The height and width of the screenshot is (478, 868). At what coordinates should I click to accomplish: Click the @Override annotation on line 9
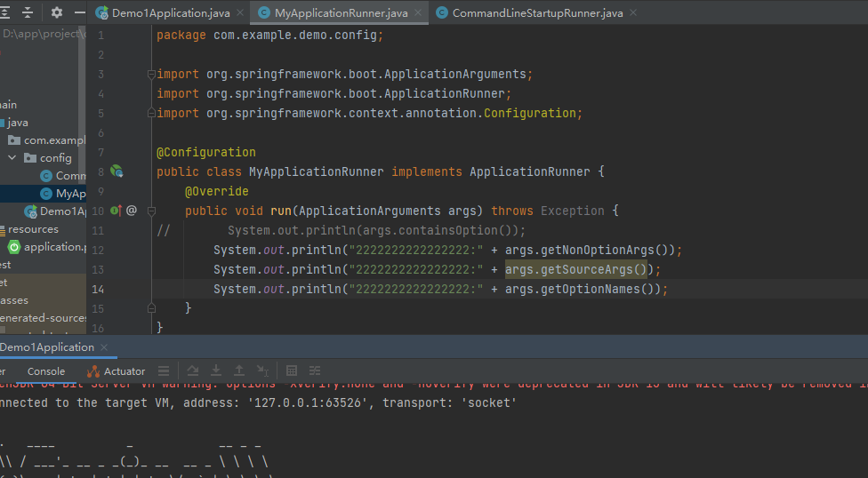click(216, 191)
